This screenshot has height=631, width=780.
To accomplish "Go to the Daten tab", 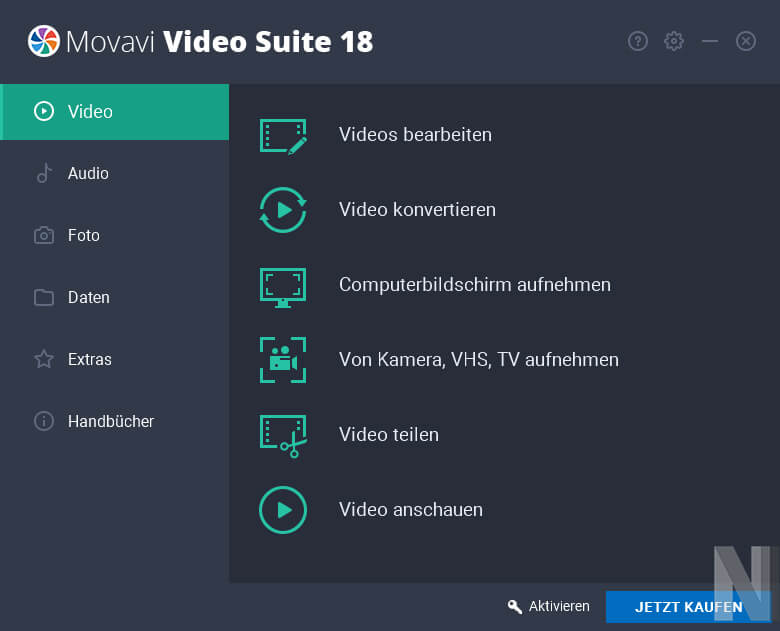I will pyautogui.click(x=115, y=298).
